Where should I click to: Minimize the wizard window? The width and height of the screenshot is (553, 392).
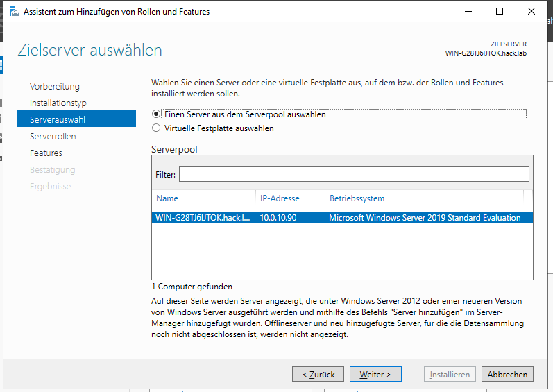pyautogui.click(x=467, y=12)
